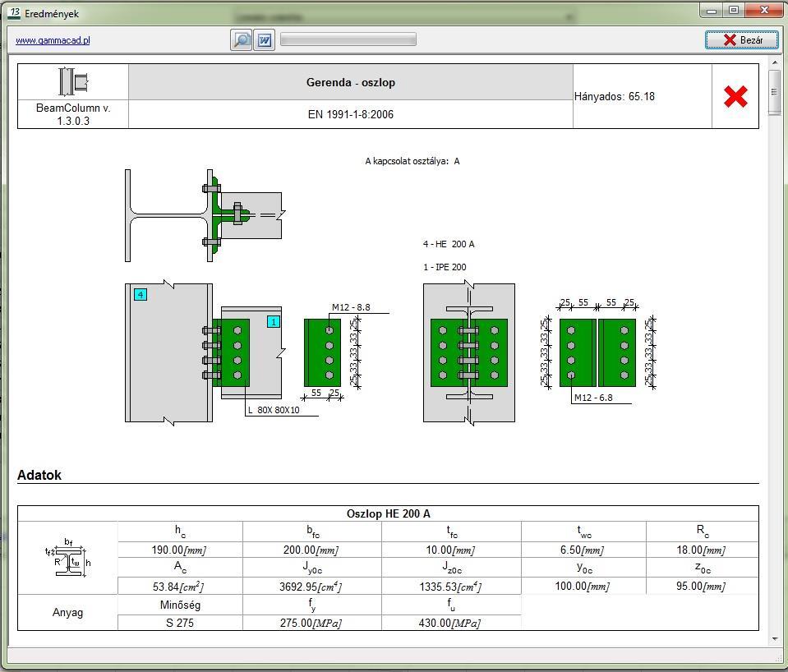Minimize the Eredmények window

pos(712,11)
